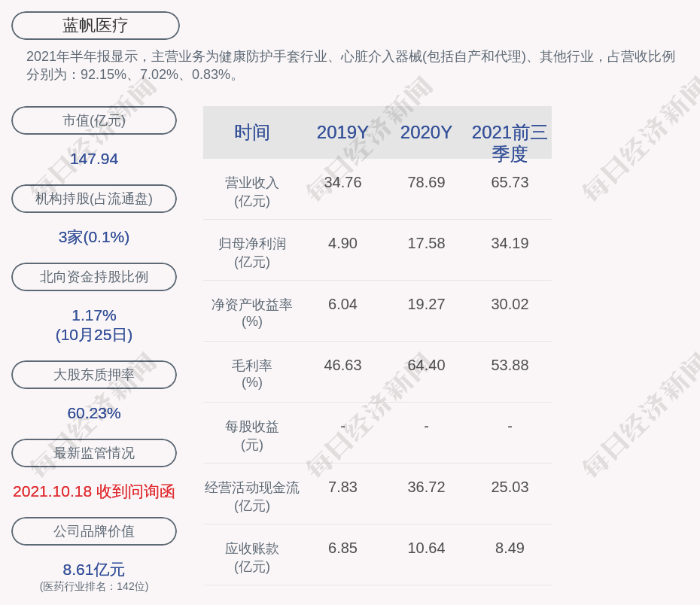Select the 医药行业排名：142位 ranking note
Viewport: 700px width, 605px height.
[x=94, y=586]
